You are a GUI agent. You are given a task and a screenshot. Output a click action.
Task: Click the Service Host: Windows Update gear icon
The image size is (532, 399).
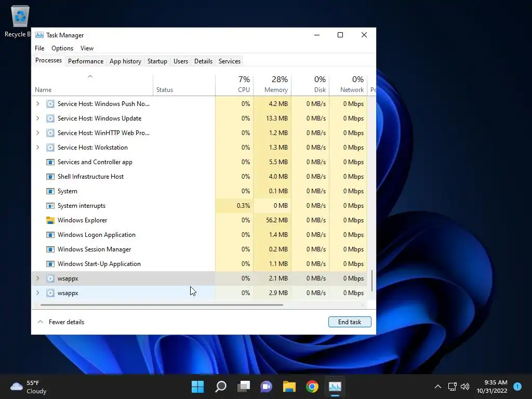[x=50, y=118]
